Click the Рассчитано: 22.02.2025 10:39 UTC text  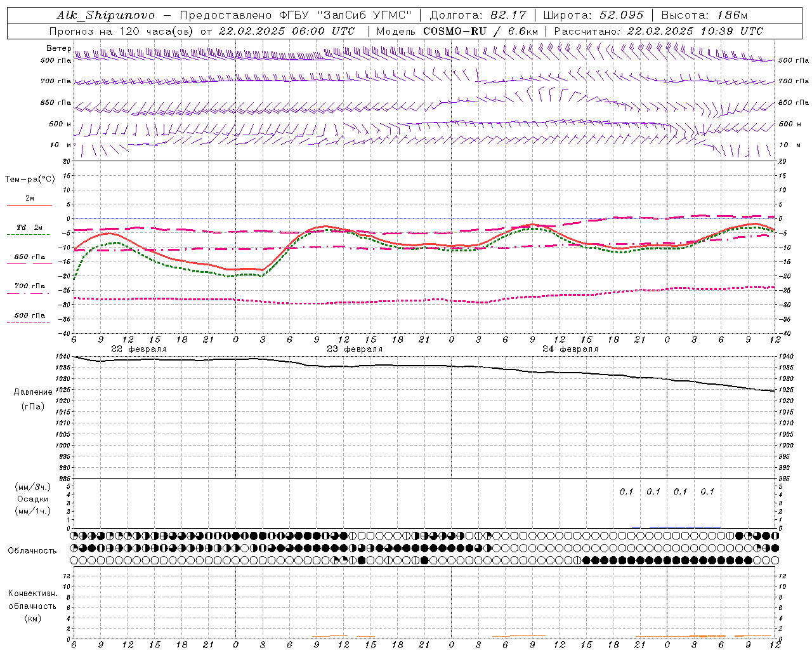click(658, 31)
